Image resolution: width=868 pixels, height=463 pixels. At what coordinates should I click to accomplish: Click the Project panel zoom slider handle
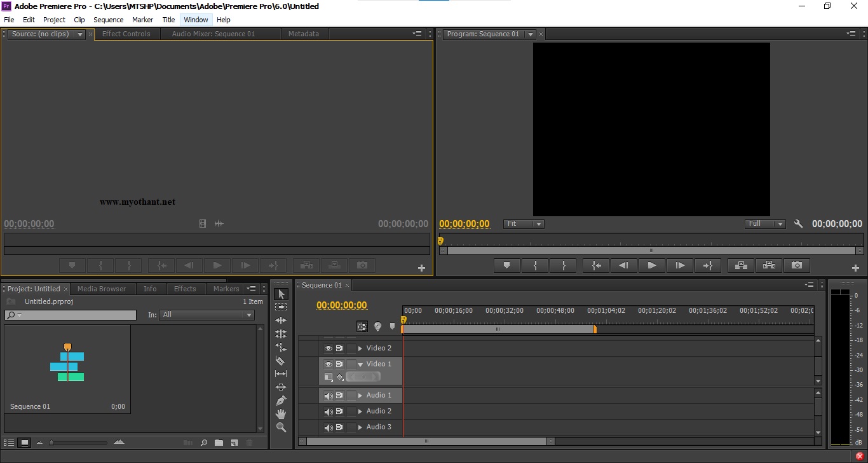click(x=52, y=443)
